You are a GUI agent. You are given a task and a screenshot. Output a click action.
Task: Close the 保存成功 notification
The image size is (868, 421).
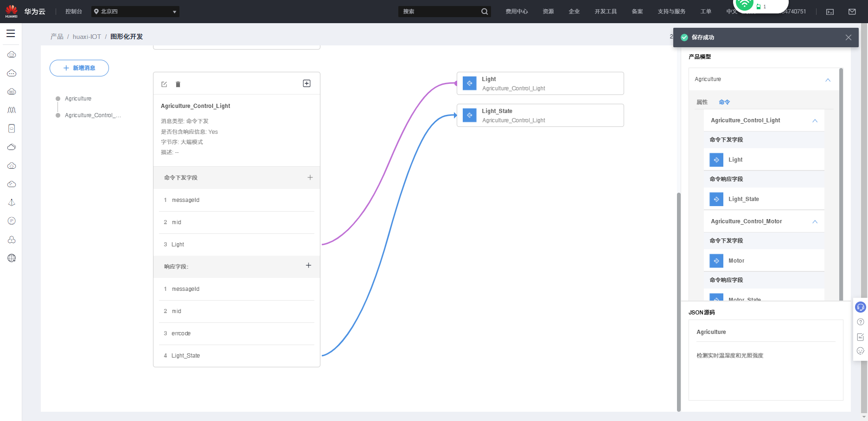[848, 38]
